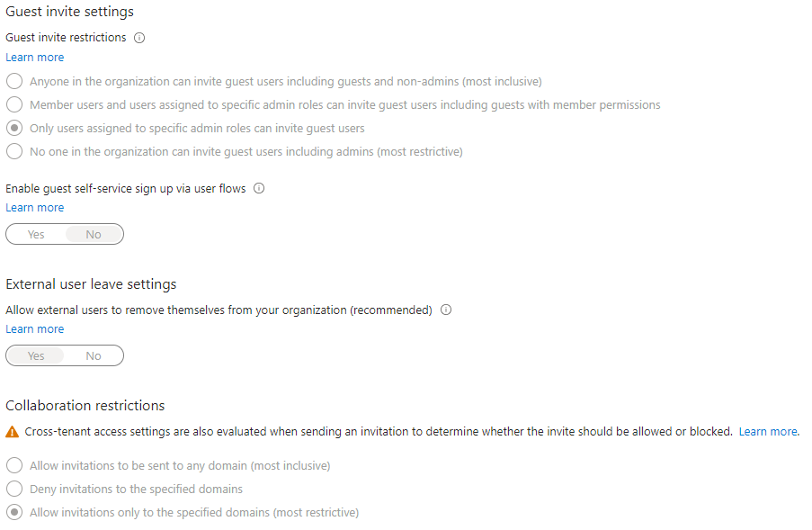Keep external user removal enabled by clicking Yes
The image size is (812, 530).
35,355
